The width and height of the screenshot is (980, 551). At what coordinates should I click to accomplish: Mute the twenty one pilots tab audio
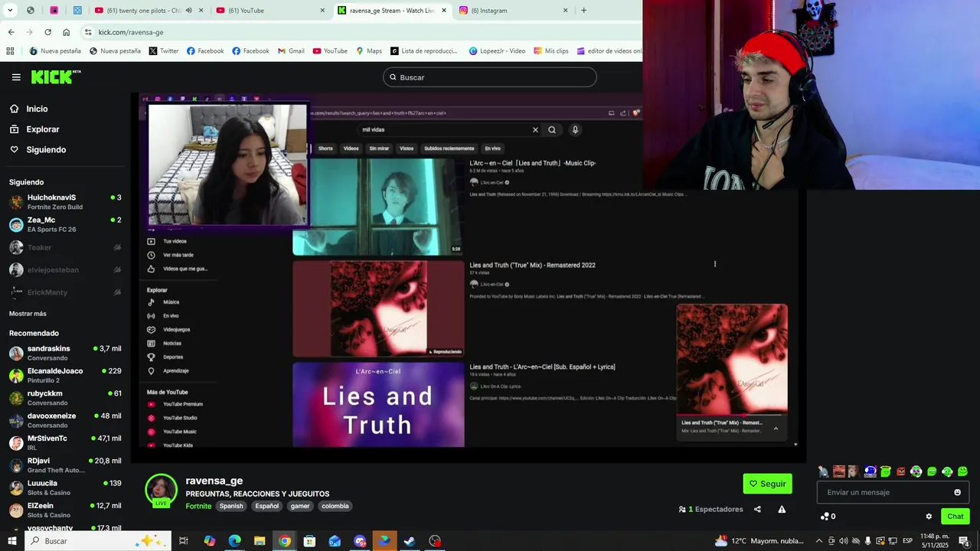[188, 11]
